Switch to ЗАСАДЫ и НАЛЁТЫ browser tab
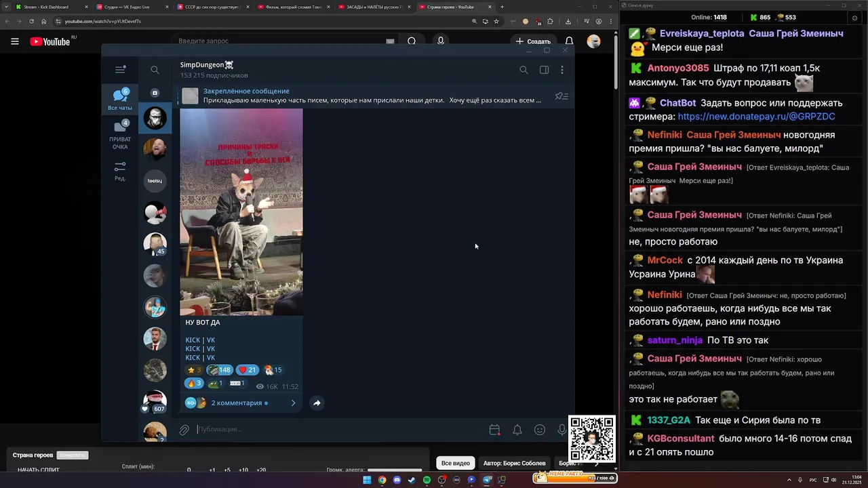Screen dimensions: 868x488 pos(374,7)
